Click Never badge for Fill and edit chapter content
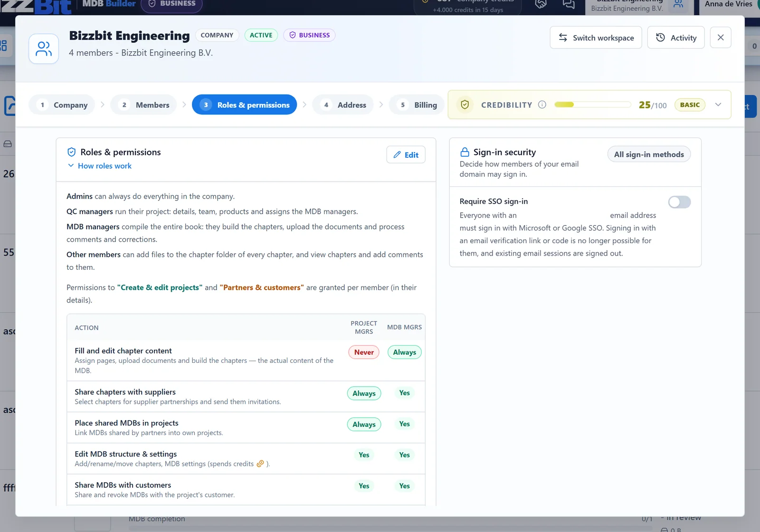This screenshot has height=532, width=760. [364, 352]
